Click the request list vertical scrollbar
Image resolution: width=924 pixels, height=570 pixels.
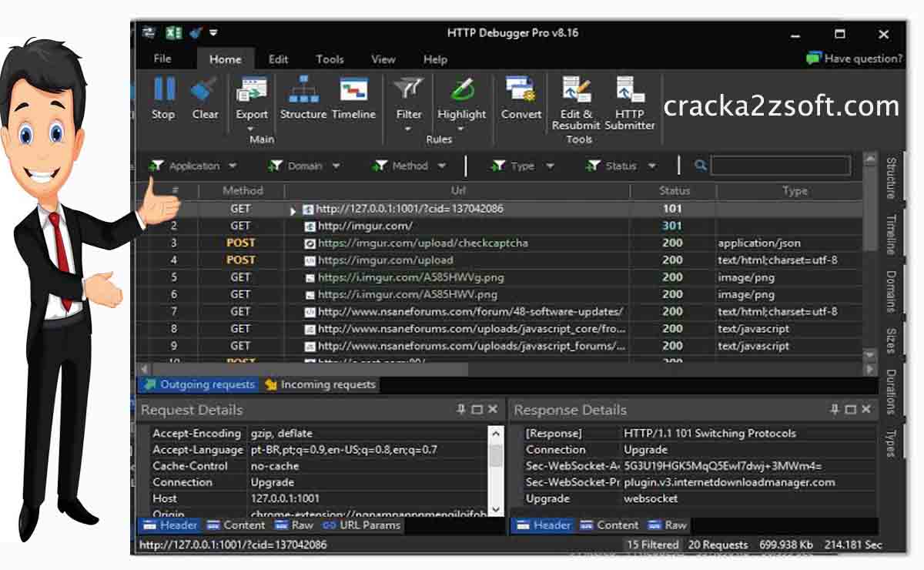coord(870,258)
